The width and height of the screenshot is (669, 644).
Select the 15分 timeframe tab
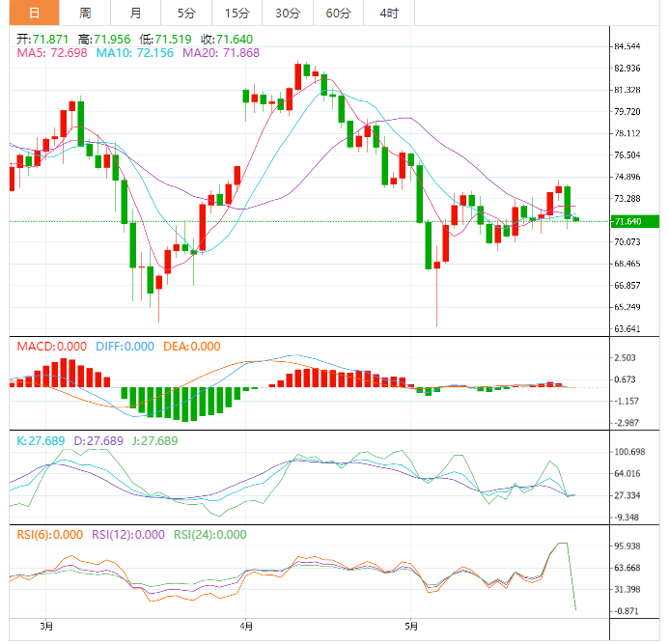[x=237, y=13]
